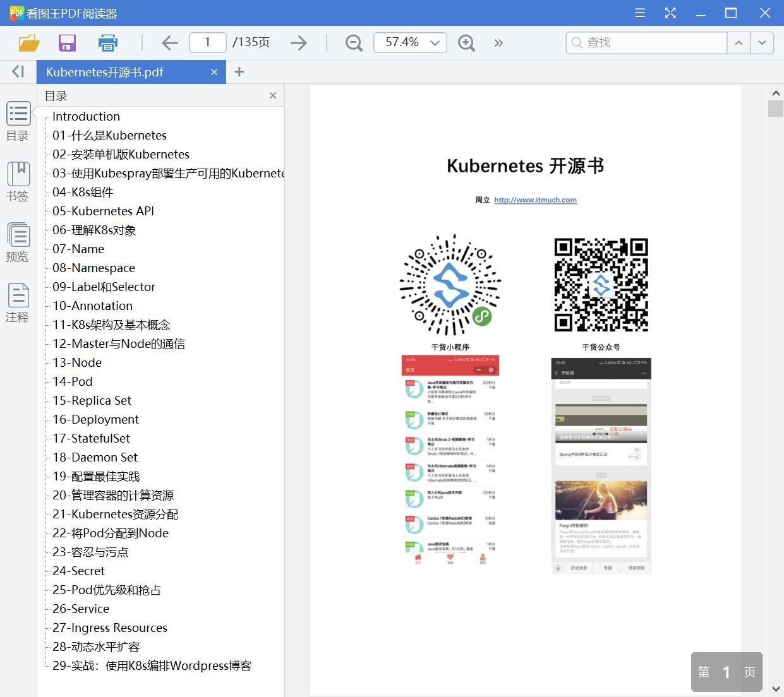Viewport: 784px width, 697px height.
Task: Open the 注释 annotations sidebar panel
Action: (x=18, y=303)
